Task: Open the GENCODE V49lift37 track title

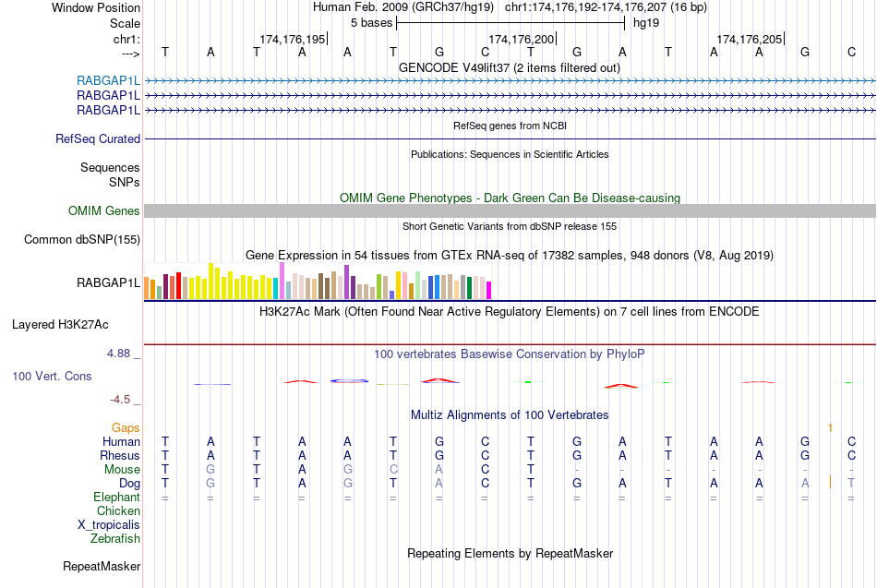Action: [x=509, y=67]
